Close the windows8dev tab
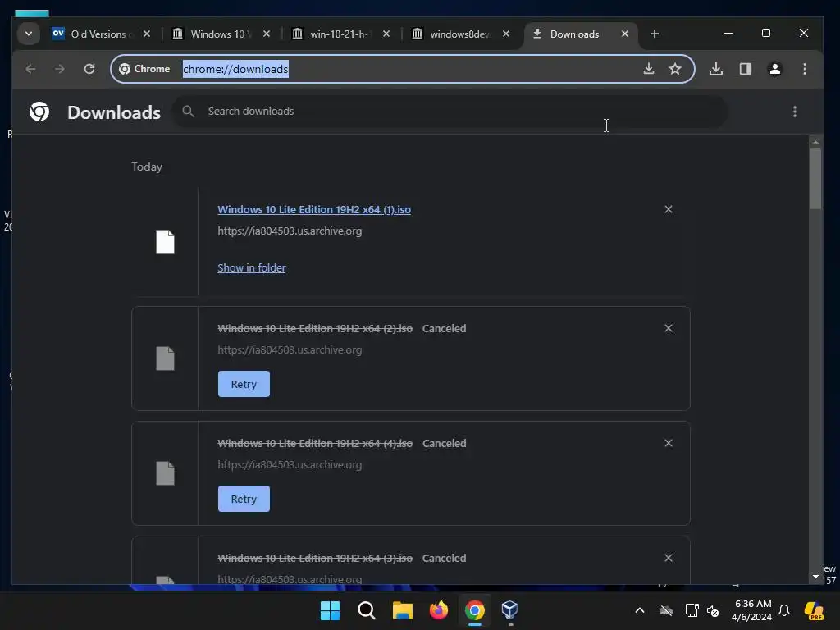 click(x=505, y=34)
